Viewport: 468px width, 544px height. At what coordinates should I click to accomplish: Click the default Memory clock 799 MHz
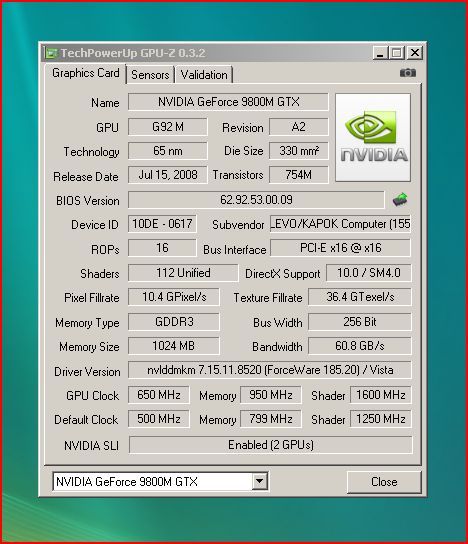coord(271,419)
